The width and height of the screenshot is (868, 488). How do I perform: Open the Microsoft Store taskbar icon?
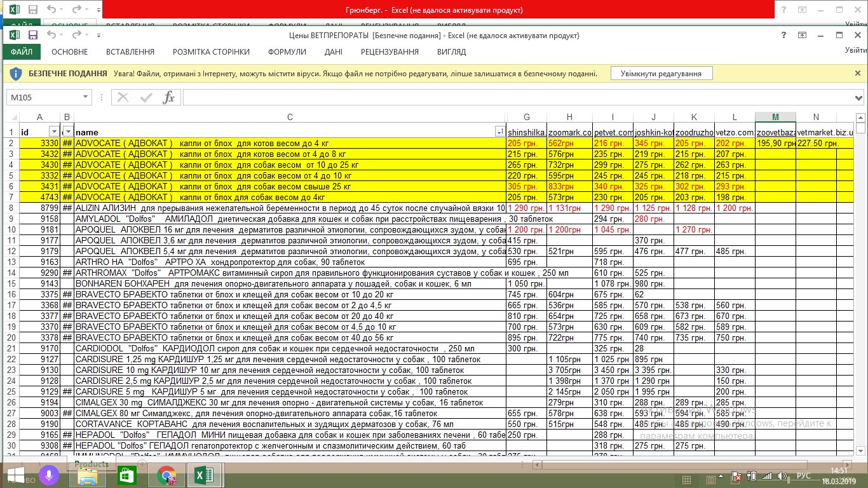[127, 476]
